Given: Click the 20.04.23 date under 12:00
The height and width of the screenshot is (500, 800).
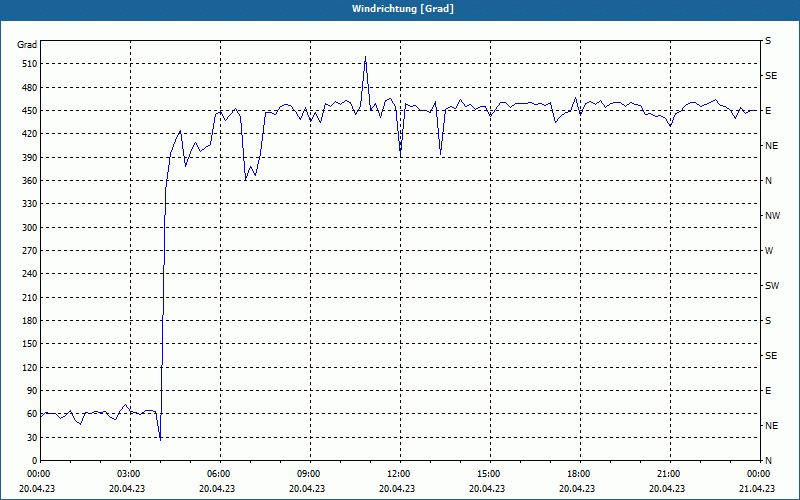Looking at the screenshot, I should pyautogui.click(x=397, y=488).
